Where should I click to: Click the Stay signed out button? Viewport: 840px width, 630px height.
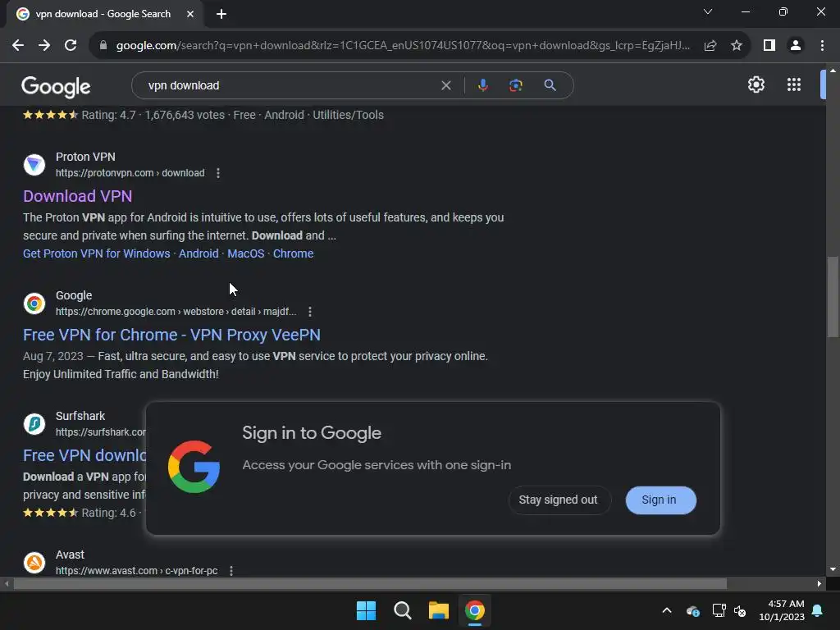[x=559, y=500]
